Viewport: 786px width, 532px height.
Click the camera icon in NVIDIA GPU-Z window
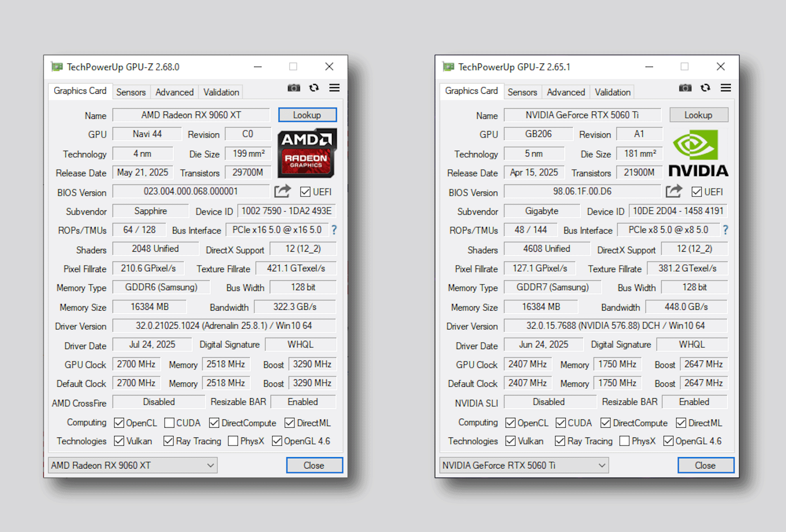point(685,88)
